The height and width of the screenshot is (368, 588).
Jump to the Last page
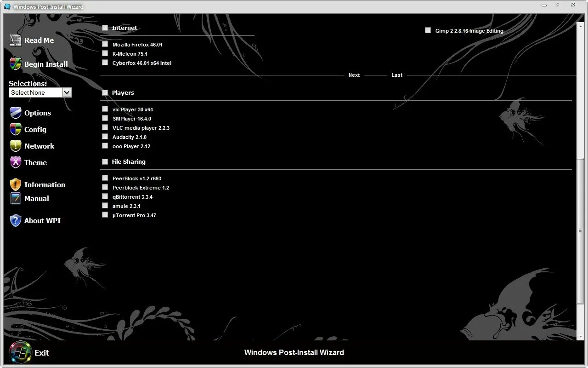pos(397,75)
